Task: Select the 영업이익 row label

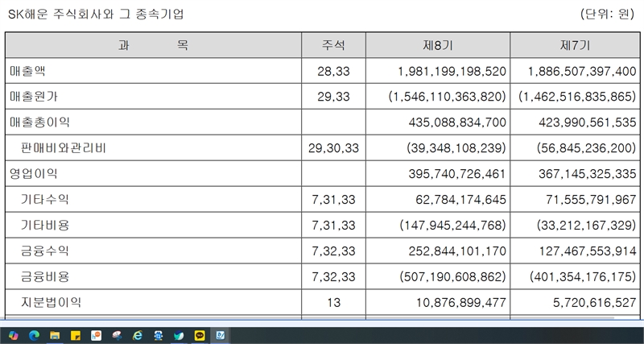Action: click(33, 173)
